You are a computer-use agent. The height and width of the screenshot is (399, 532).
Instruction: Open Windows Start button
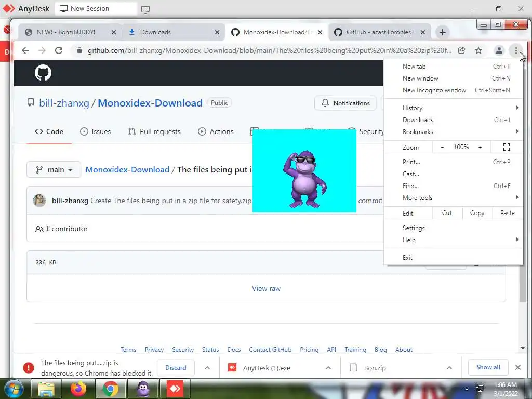[14, 389]
